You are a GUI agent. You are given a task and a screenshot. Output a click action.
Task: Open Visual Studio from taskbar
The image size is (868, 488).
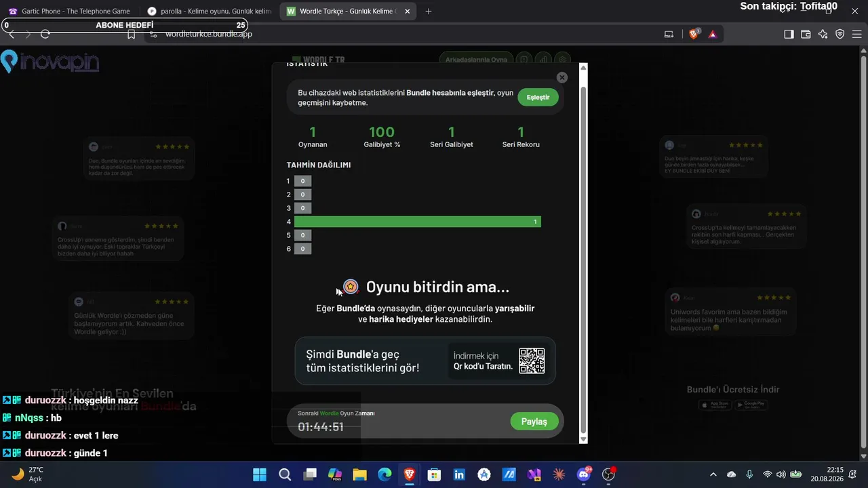pyautogui.click(x=534, y=474)
